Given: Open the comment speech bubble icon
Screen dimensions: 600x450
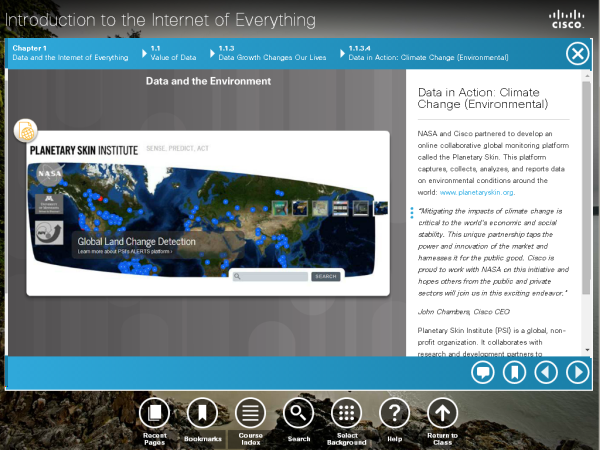Looking at the screenshot, I should [x=484, y=373].
